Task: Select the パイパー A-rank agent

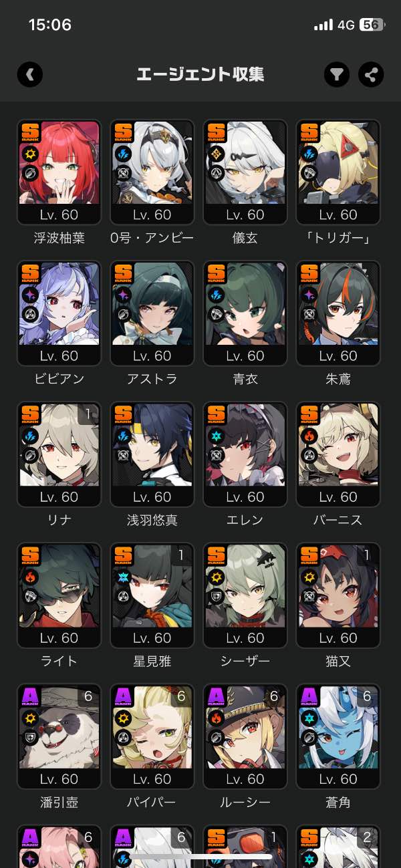Action: pyautogui.click(x=152, y=736)
